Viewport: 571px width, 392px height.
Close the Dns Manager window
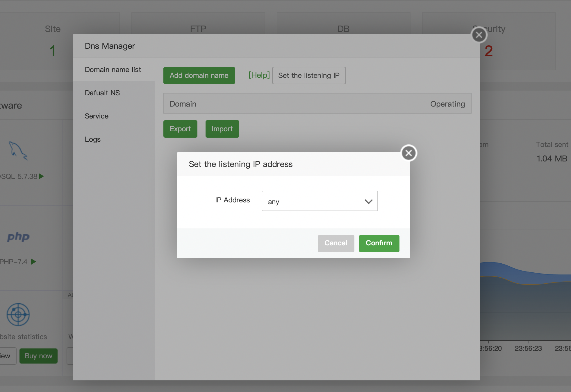479,35
